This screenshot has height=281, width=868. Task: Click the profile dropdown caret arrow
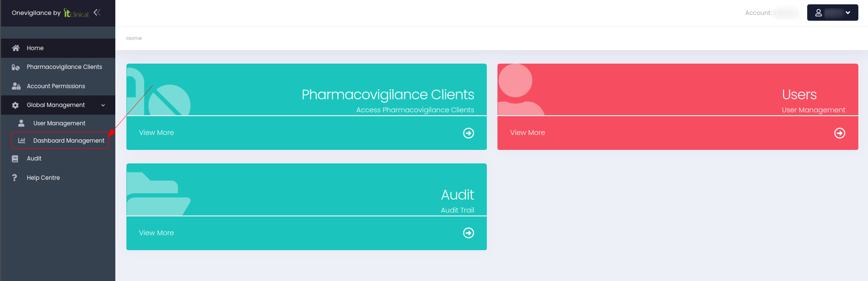pos(848,13)
